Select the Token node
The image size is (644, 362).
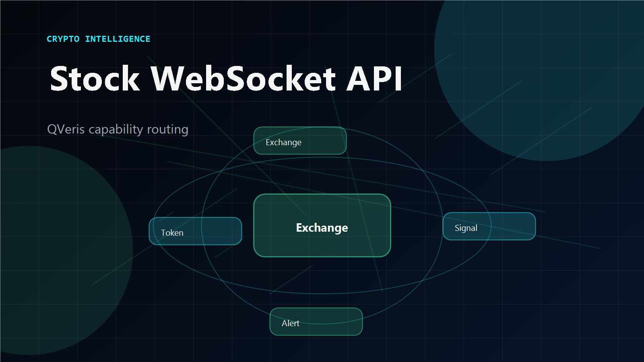(x=195, y=231)
